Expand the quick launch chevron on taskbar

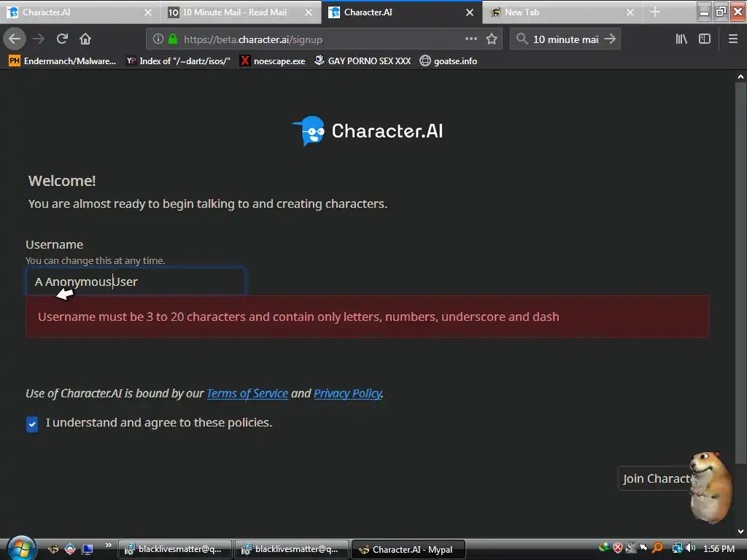pos(108,545)
